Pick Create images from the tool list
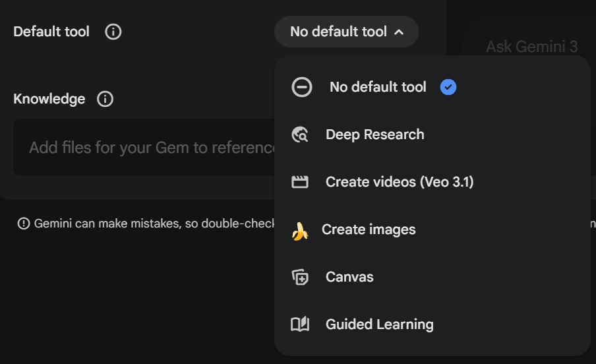The height and width of the screenshot is (364, 596). click(369, 229)
